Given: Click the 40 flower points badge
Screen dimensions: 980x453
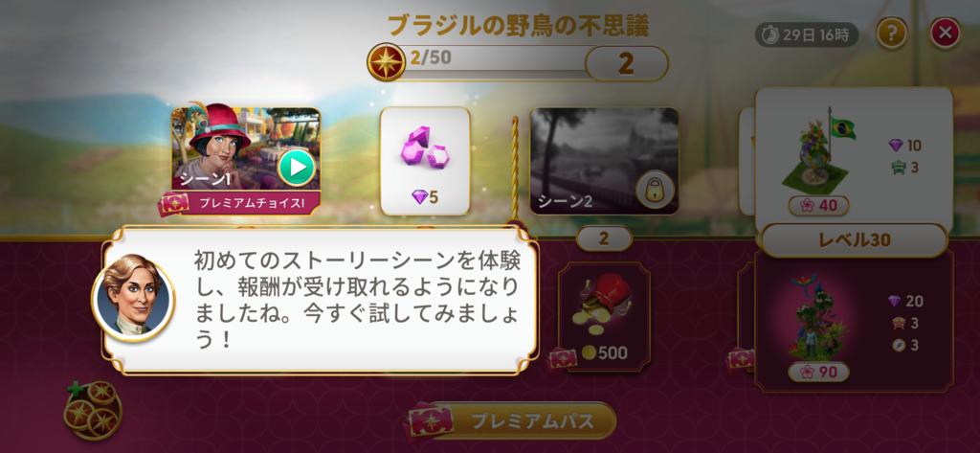Looking at the screenshot, I should (819, 205).
